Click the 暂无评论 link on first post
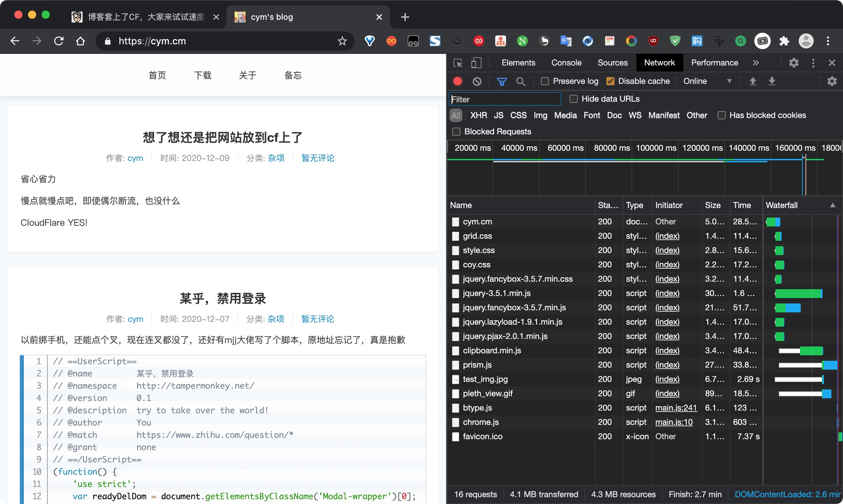The height and width of the screenshot is (504, 843). point(317,158)
